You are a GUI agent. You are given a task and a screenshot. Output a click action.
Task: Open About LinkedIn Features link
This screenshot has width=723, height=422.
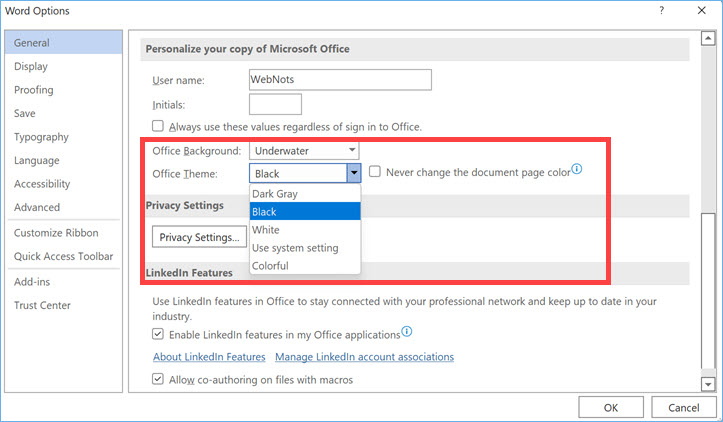point(209,357)
